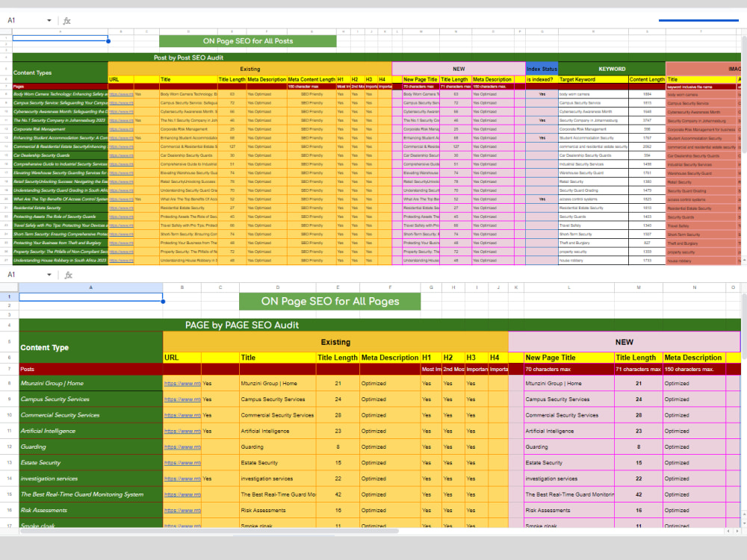Select 'Commercial Security Services' in the Content Type column
Viewport: 747px width, 560px height.
[90, 415]
